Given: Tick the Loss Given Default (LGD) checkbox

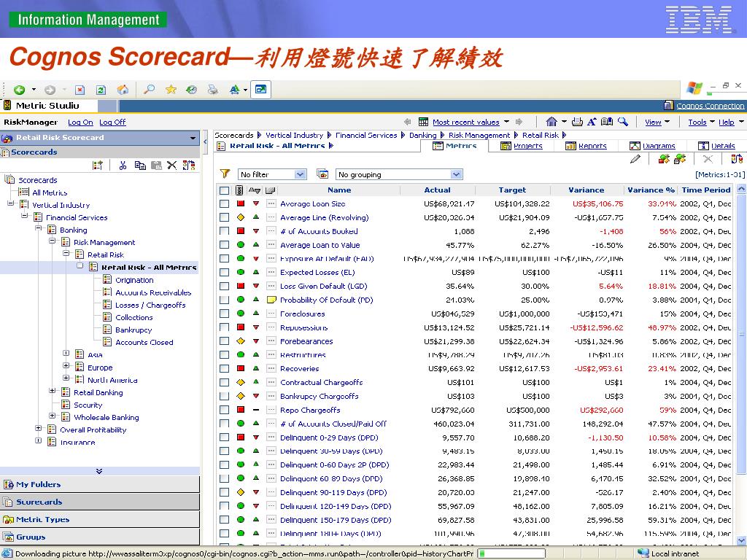Looking at the screenshot, I should [225, 286].
